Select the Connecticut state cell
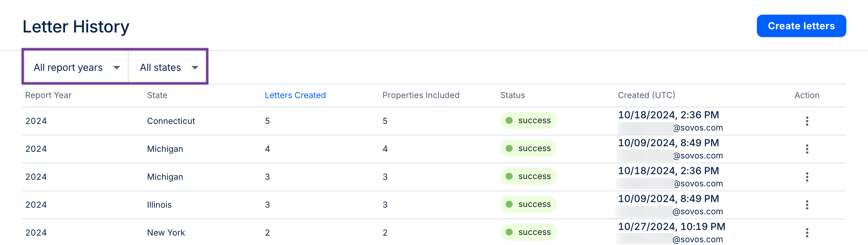This screenshot has width=868, height=245. coord(171,121)
